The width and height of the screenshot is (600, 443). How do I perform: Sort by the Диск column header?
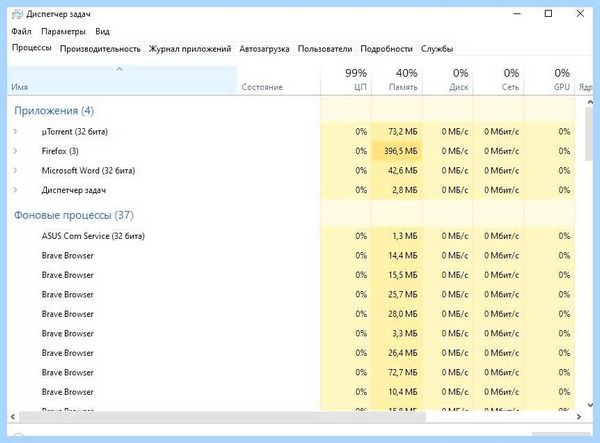[447, 80]
